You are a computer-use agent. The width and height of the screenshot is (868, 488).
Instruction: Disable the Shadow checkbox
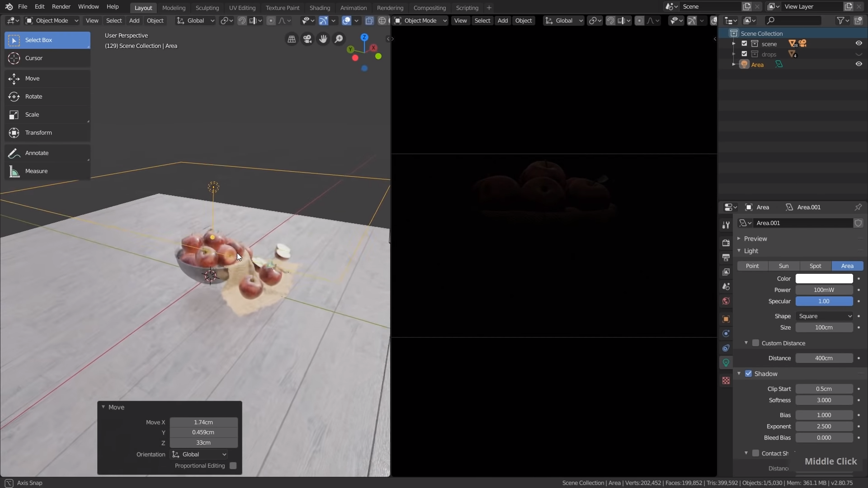[x=748, y=374]
